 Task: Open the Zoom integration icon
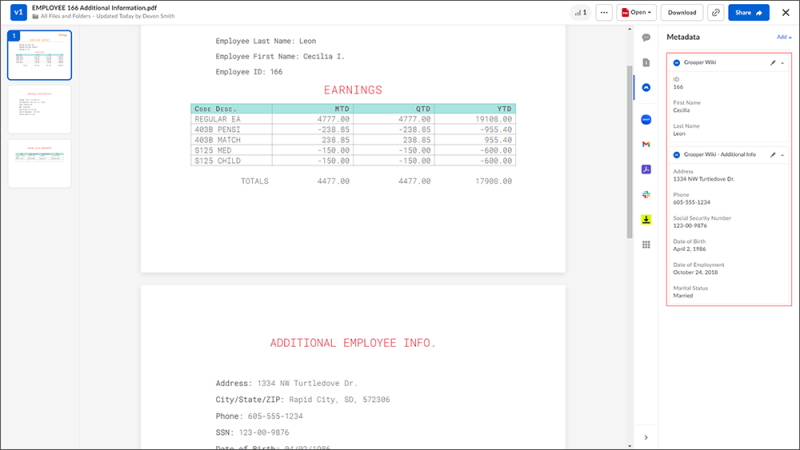click(646, 119)
